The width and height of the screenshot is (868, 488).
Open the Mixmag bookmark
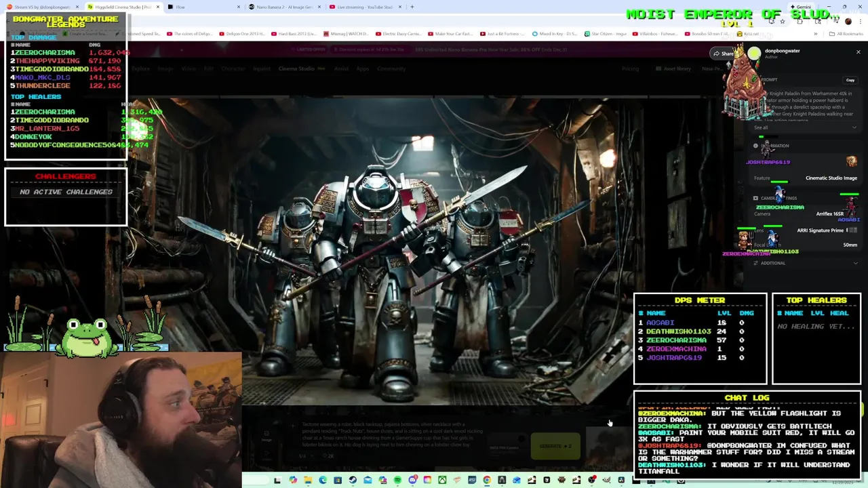click(x=346, y=34)
